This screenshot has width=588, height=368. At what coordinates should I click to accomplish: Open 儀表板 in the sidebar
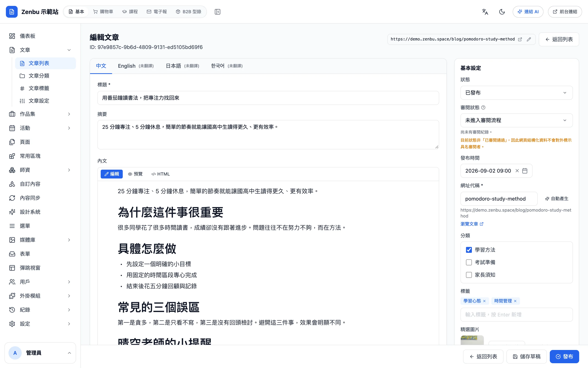point(40,36)
